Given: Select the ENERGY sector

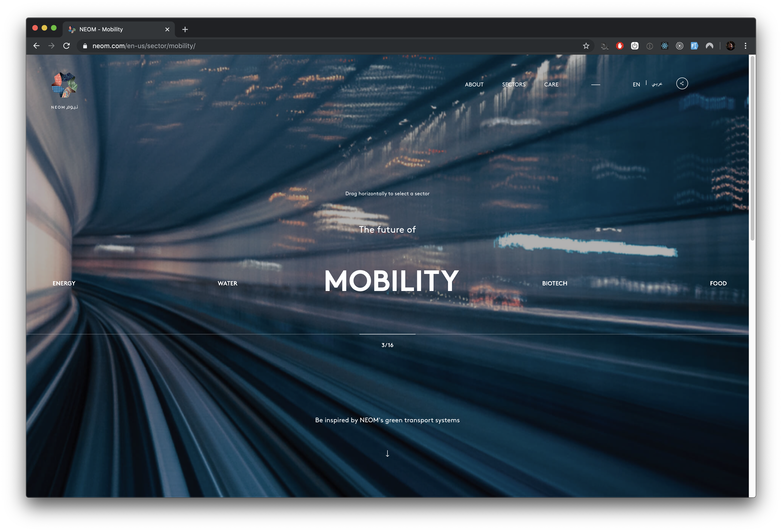Looking at the screenshot, I should pyautogui.click(x=64, y=283).
